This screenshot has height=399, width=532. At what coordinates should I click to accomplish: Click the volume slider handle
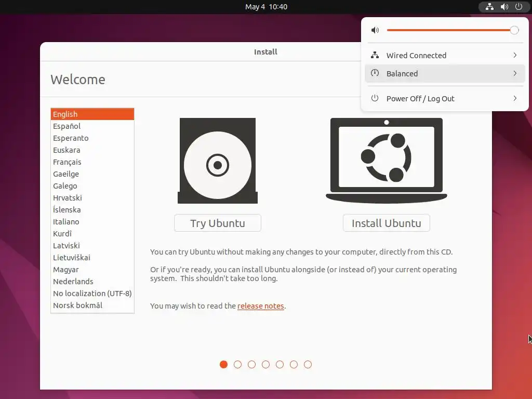click(x=514, y=30)
